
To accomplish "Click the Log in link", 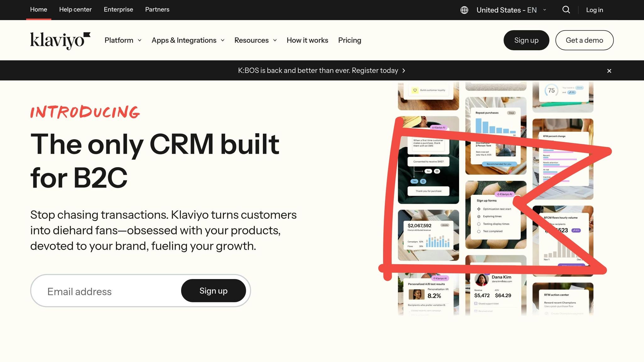I will coord(594,10).
